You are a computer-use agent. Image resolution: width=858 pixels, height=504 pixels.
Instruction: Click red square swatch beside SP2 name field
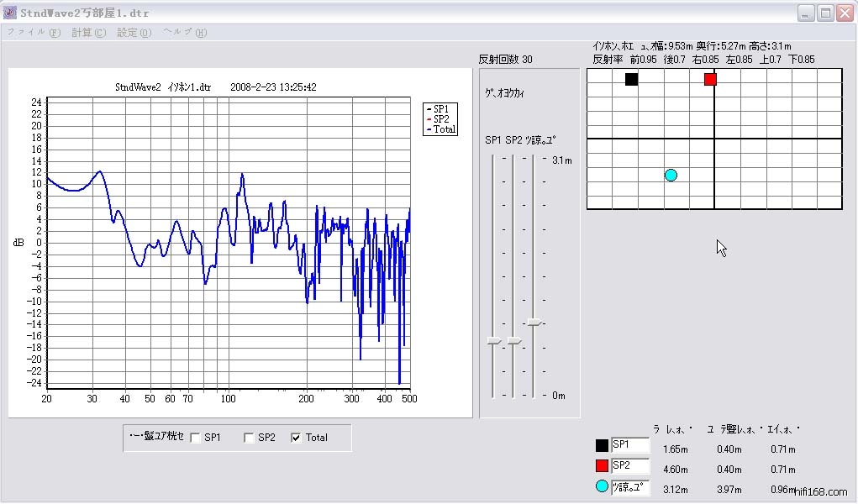pyautogui.click(x=602, y=466)
